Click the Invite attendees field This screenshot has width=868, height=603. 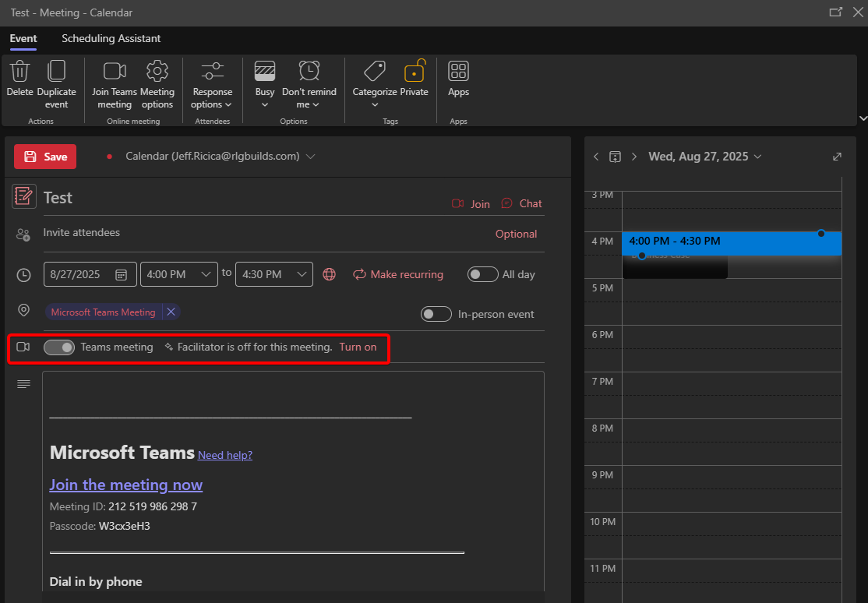[x=266, y=233]
